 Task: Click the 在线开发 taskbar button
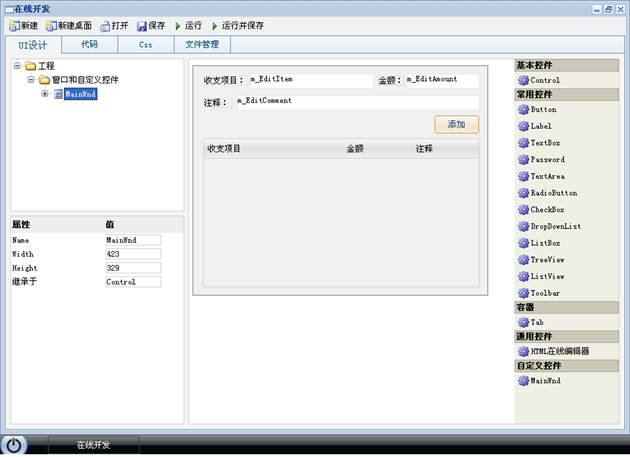[94, 445]
